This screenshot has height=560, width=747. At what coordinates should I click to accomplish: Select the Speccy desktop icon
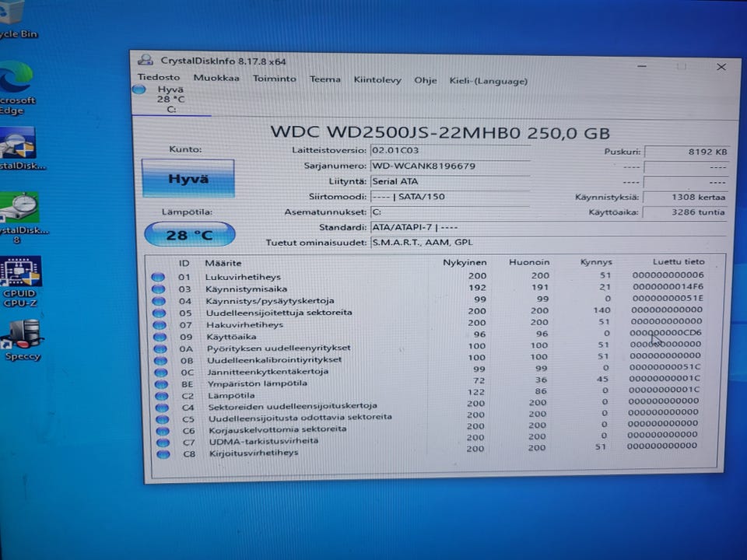tap(22, 340)
